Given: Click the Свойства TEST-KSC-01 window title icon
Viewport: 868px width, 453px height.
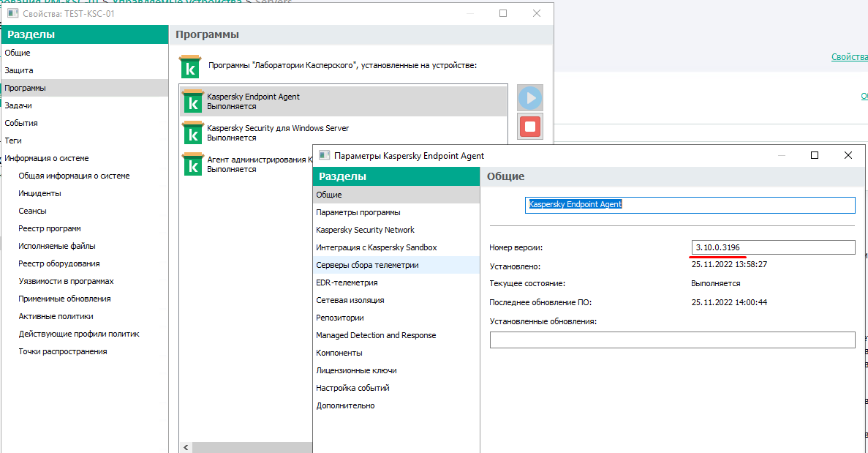Looking at the screenshot, I should point(12,13).
